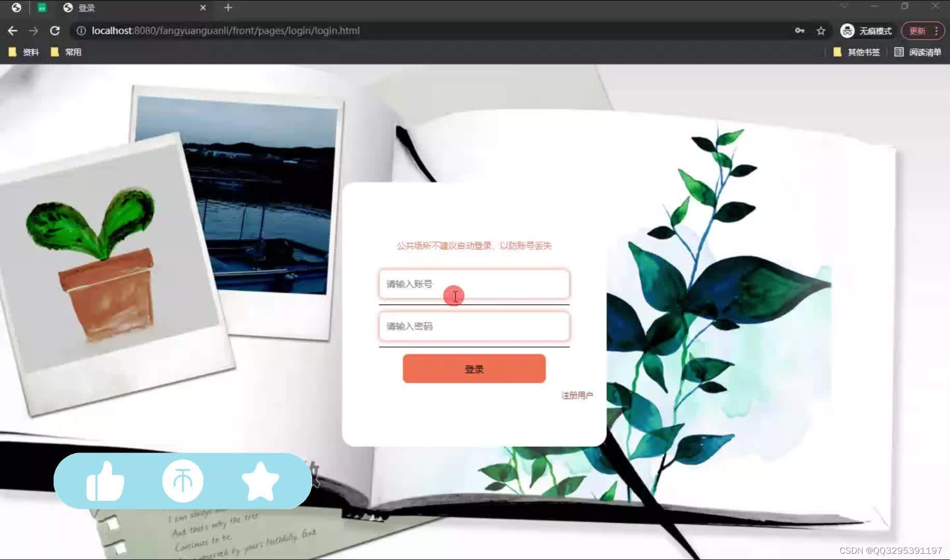The height and width of the screenshot is (560, 950).
Task: Focus the 请输入密码 password field
Action: (474, 326)
